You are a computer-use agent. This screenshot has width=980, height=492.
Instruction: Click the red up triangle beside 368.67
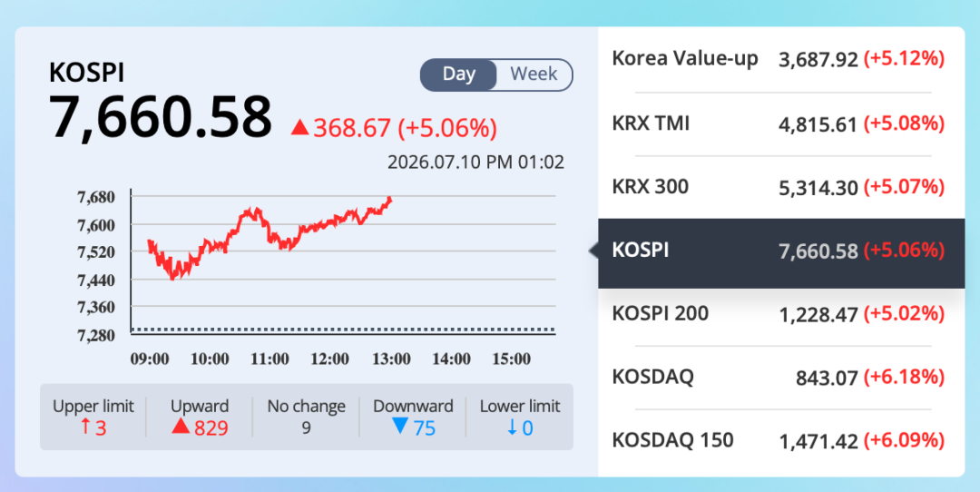[300, 128]
